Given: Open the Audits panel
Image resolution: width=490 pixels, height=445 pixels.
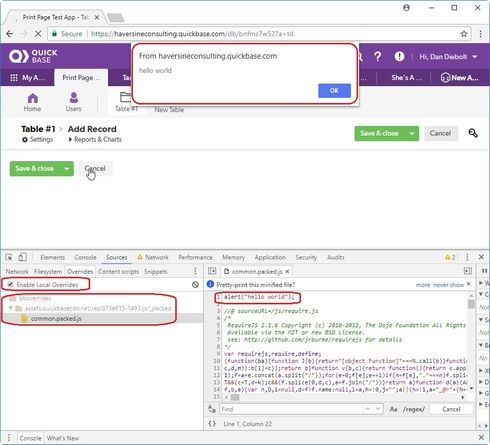Looking at the screenshot, I should tap(335, 257).
